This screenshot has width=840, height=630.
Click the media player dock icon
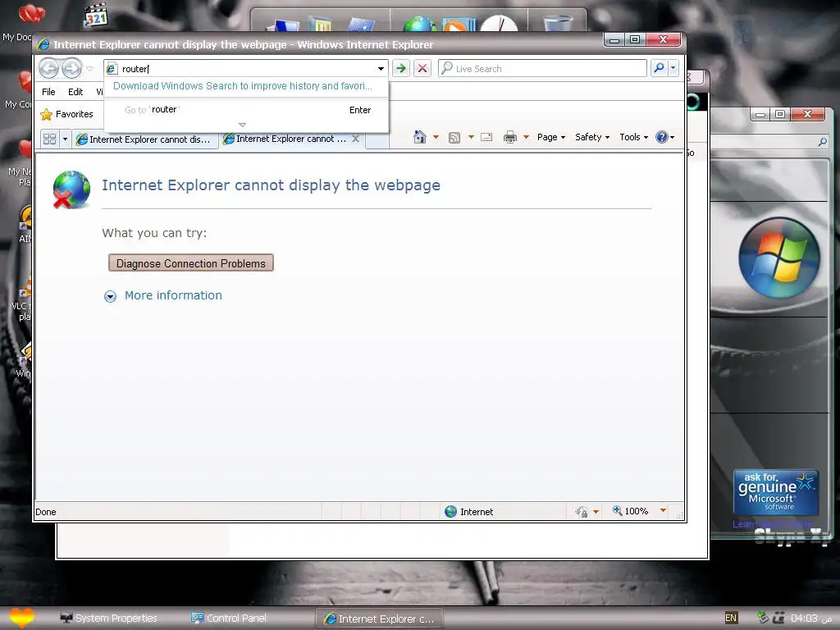click(x=459, y=24)
